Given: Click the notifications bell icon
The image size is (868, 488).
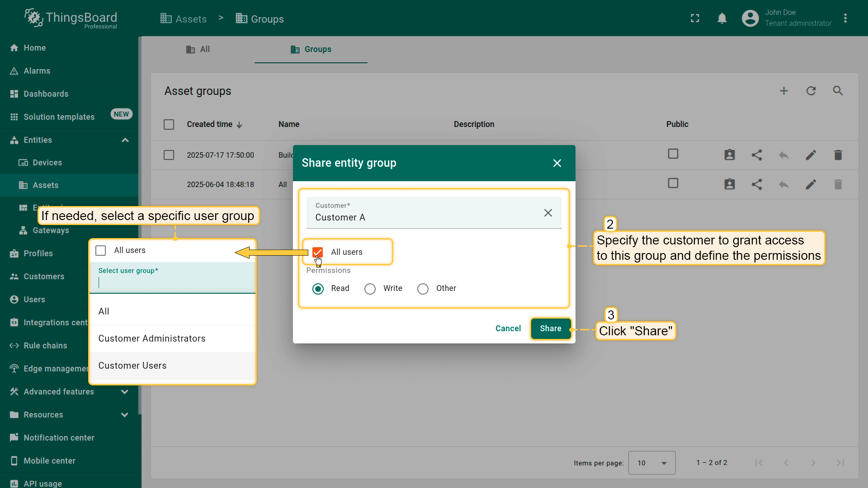Looking at the screenshot, I should pyautogui.click(x=722, y=19).
